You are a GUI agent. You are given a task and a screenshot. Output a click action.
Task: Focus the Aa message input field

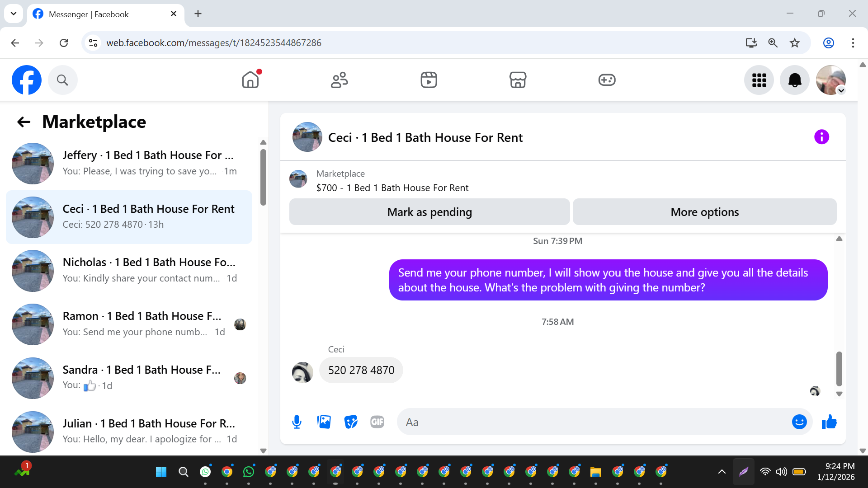click(x=592, y=422)
